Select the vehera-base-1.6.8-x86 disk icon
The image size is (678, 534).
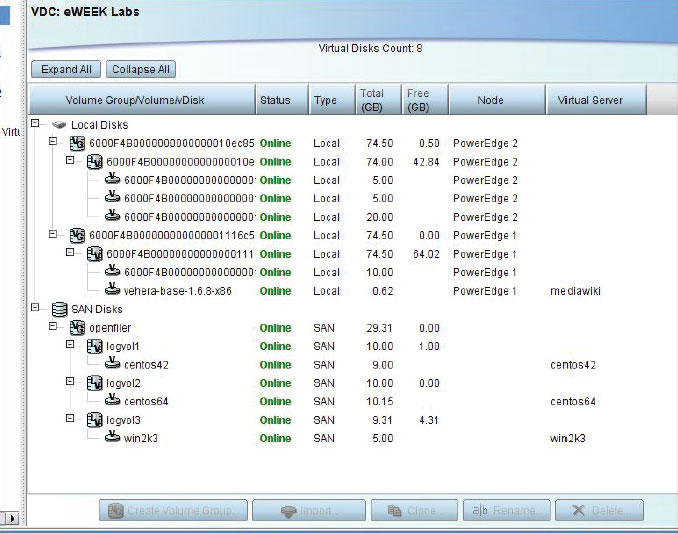click(x=113, y=291)
